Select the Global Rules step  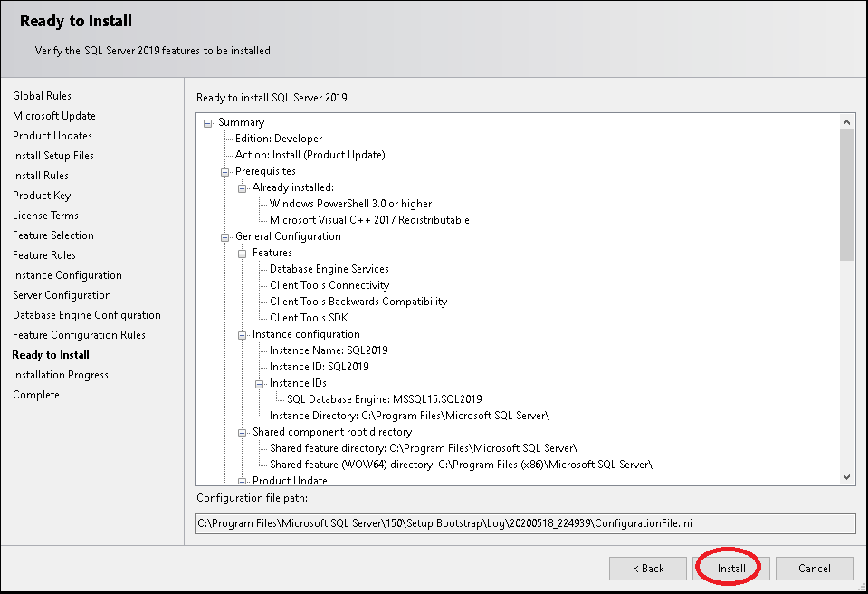tap(42, 96)
